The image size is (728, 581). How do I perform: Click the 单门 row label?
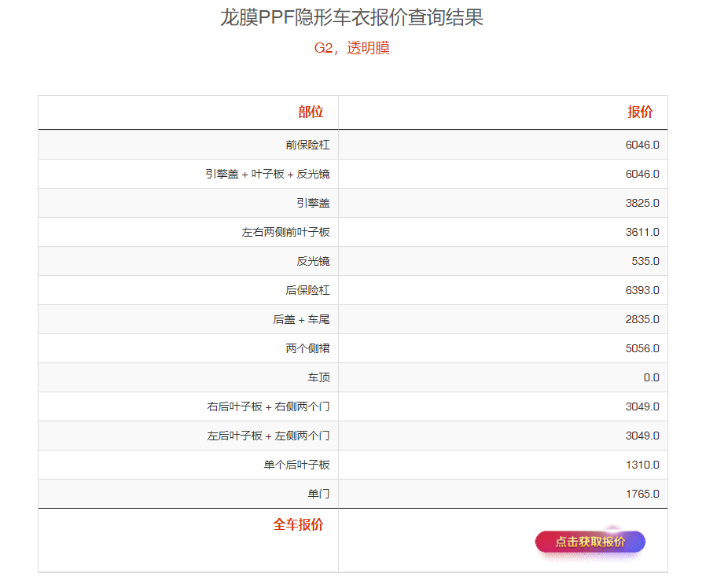click(x=318, y=494)
